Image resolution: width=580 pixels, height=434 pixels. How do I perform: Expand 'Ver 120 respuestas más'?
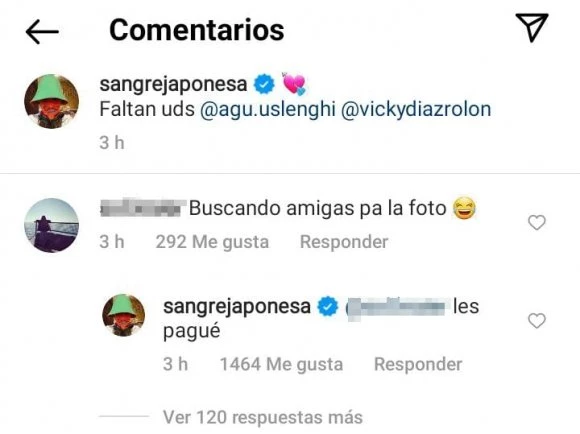click(x=263, y=417)
